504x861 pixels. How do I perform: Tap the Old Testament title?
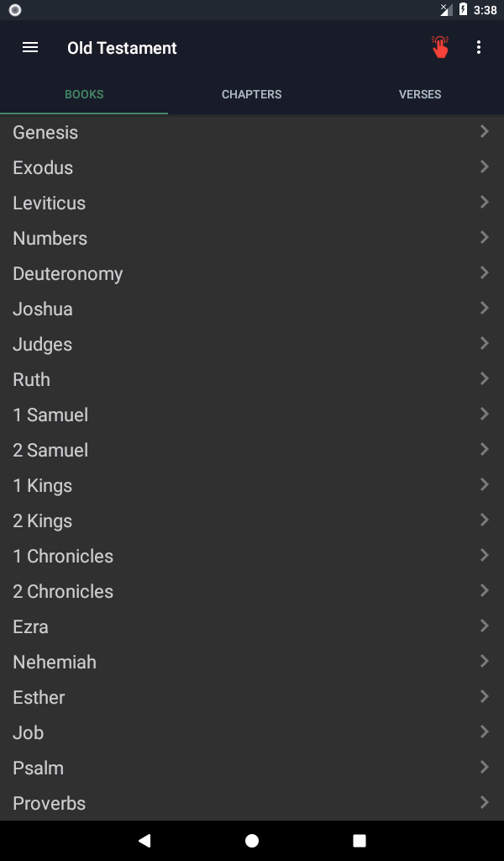coord(122,48)
